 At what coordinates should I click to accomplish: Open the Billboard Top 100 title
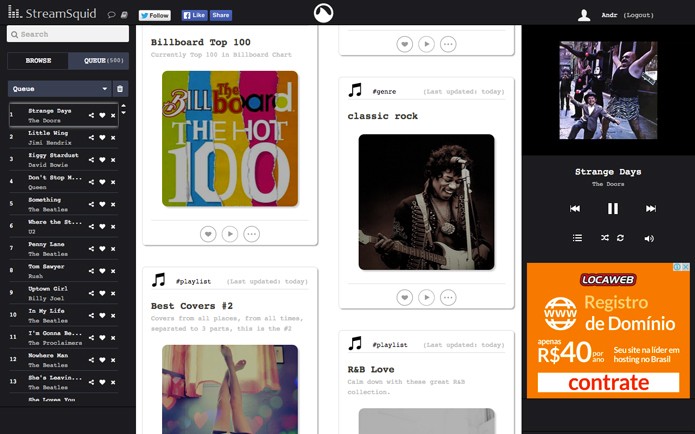click(200, 42)
